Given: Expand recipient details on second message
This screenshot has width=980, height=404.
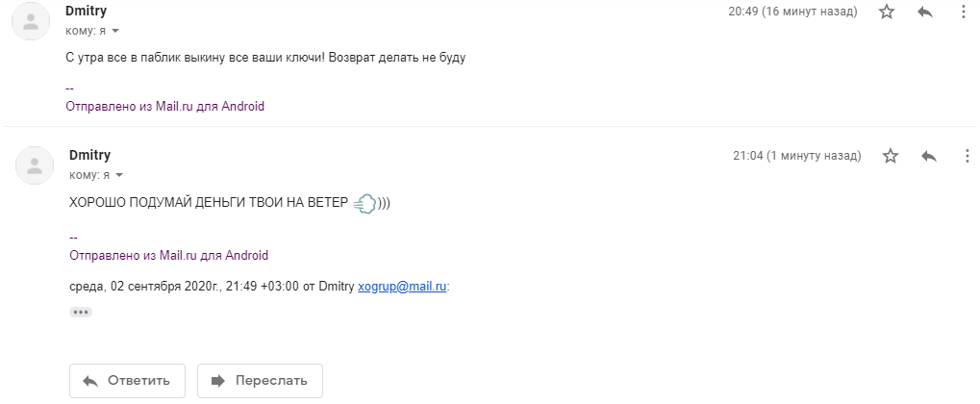Looking at the screenshot, I should coord(118,176).
